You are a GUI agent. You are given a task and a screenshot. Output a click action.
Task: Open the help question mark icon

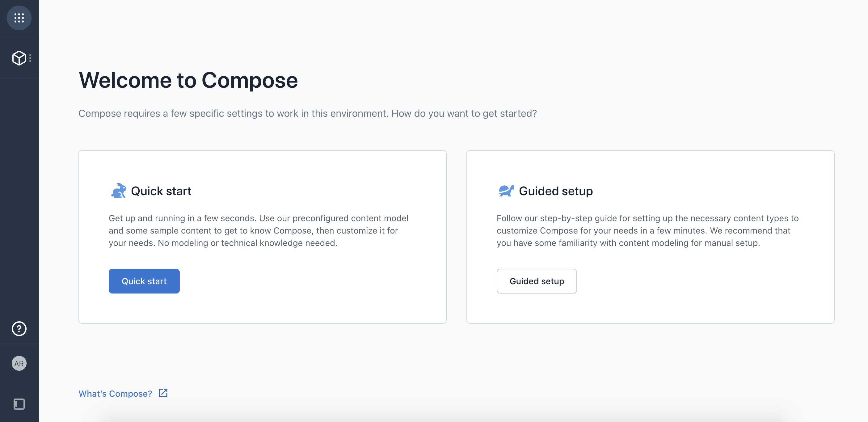[19, 329]
